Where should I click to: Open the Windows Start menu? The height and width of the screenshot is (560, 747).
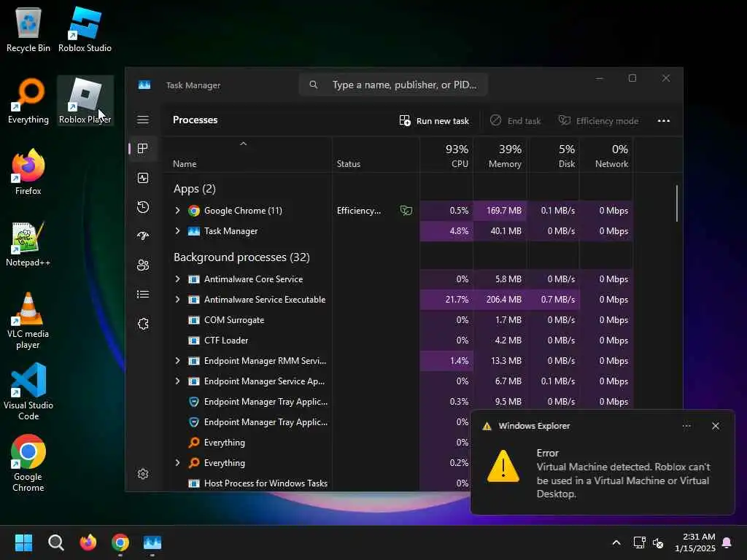23,542
